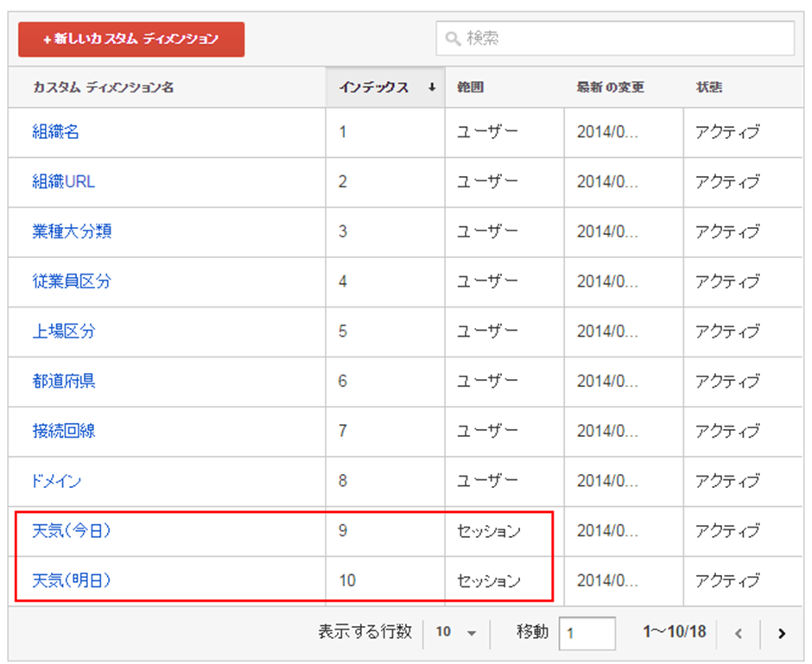
Task: Open the 従業員区分 dimension link
Action: click(72, 281)
